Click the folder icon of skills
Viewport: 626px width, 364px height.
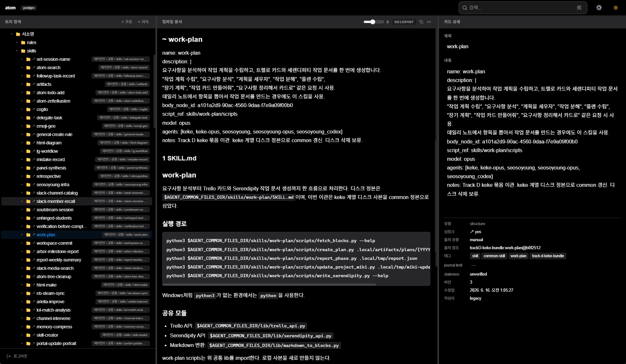pyautogui.click(x=23, y=51)
